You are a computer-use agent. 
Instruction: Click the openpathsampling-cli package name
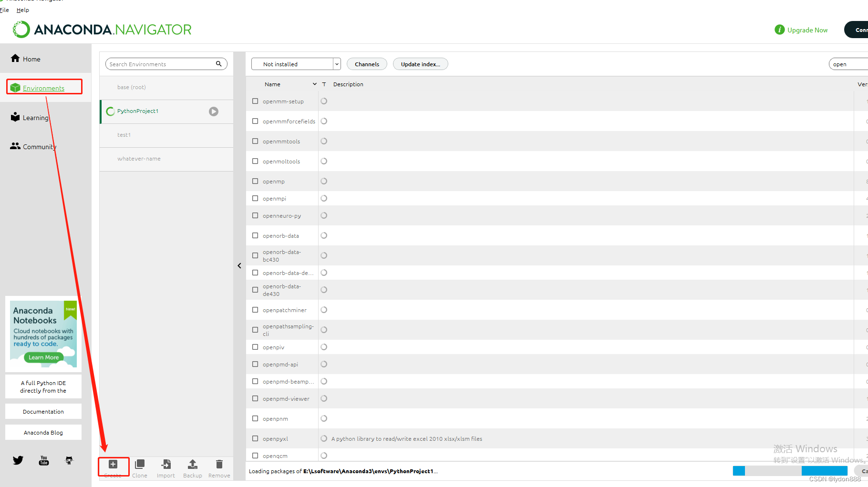tap(288, 330)
